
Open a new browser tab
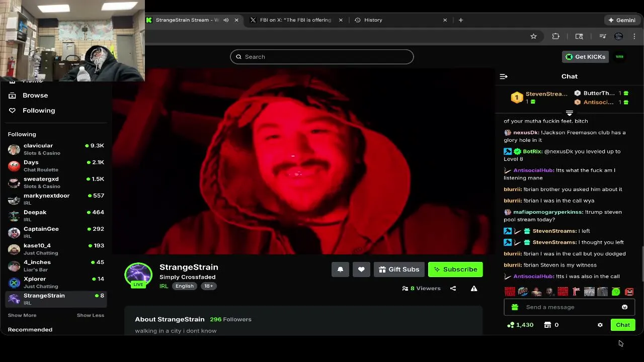click(461, 20)
